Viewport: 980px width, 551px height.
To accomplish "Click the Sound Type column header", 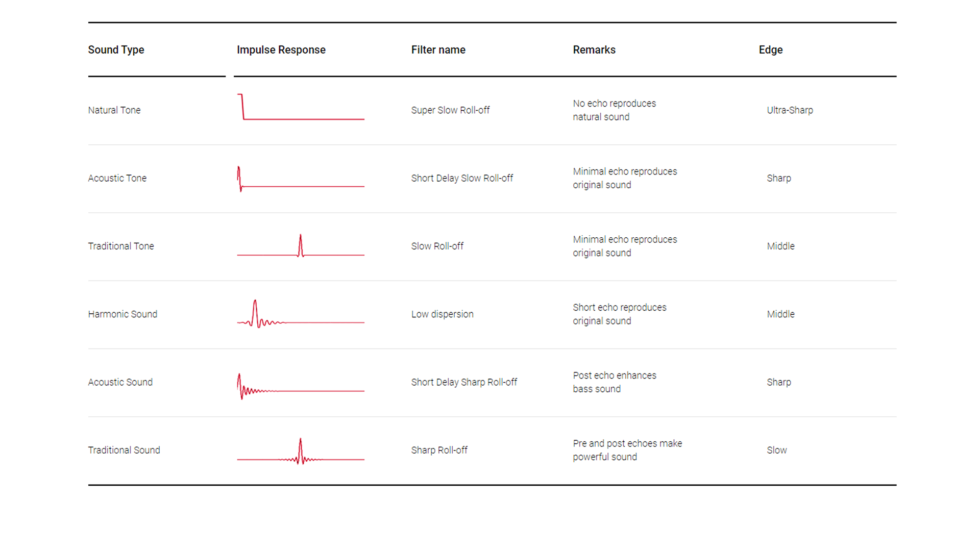I will tap(116, 50).
